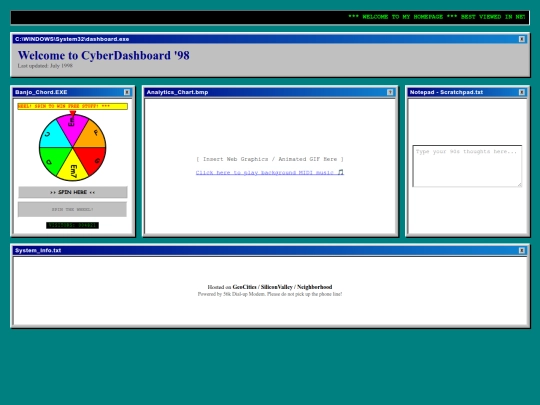
Task: Click the Banjo_Chord.EXE title bar
Action: [73, 92]
